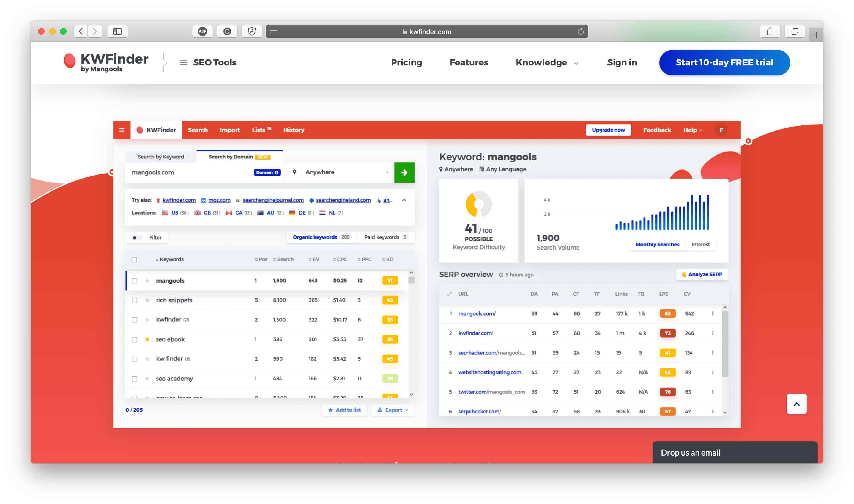Click the SERP overview vertical scrollbar
This screenshot has height=504, width=854.
(x=725, y=344)
